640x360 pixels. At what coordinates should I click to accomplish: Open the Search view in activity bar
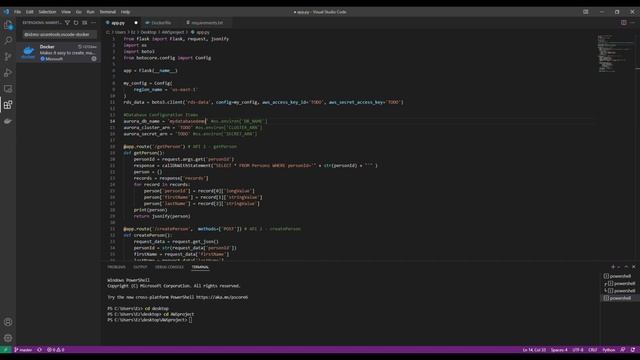[8, 40]
